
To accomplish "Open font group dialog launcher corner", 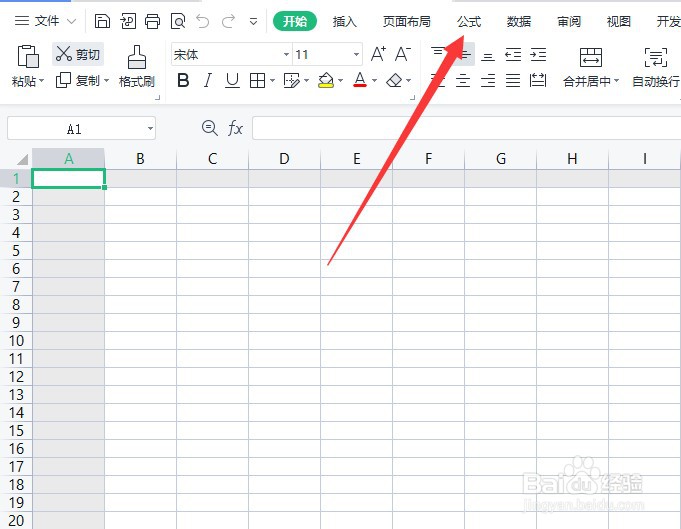I will coord(413,98).
